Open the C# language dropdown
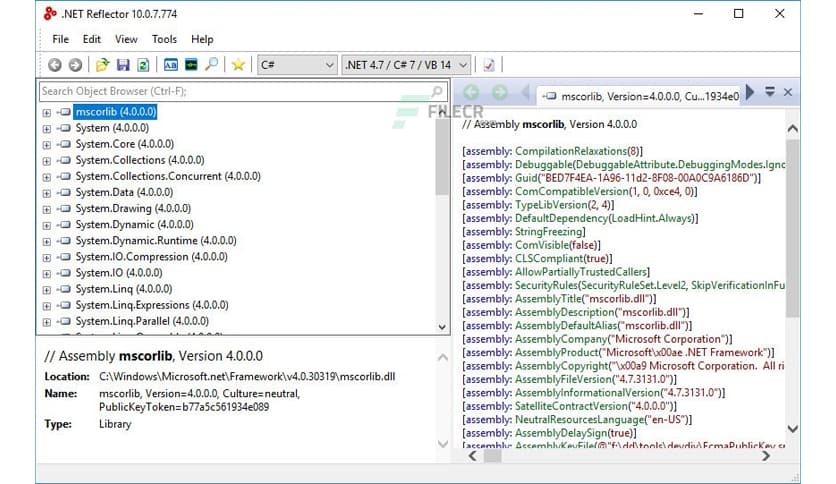836x484 pixels. coord(297,65)
